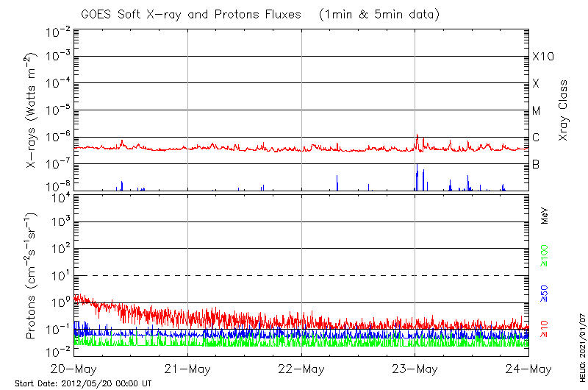Click the 'Xray Class' vertical axis title
Image resolution: width=588 pixels, height=390 pixels.
pos(564,110)
